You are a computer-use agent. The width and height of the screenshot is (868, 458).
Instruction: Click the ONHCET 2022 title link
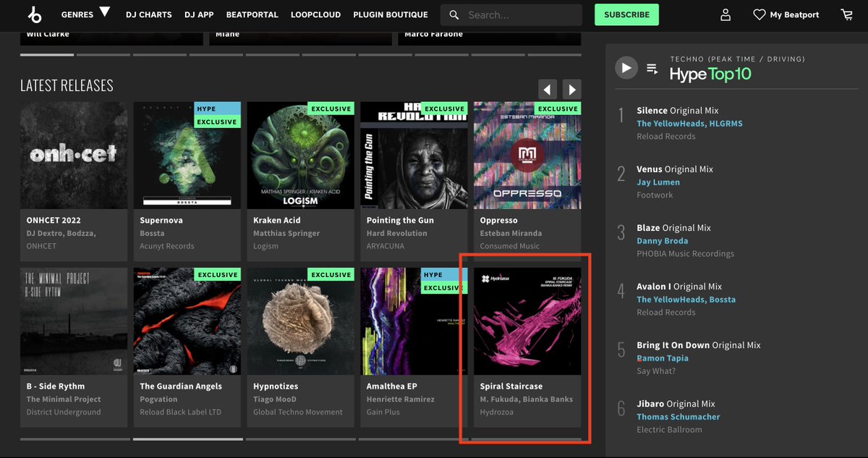pos(54,220)
